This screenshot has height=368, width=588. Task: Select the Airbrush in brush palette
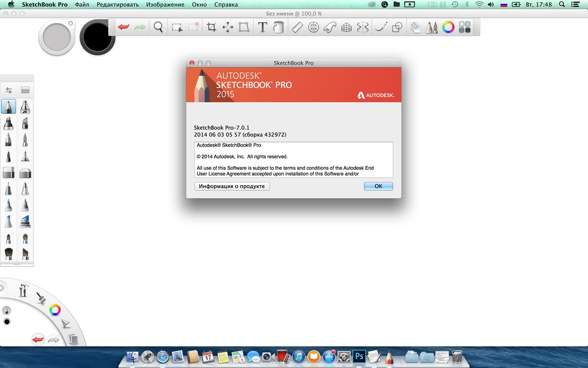click(25, 106)
